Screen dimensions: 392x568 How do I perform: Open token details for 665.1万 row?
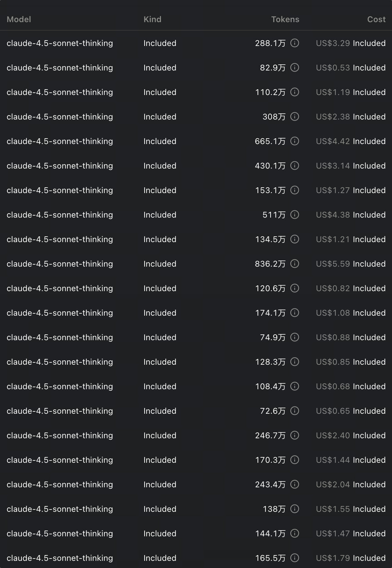(x=295, y=141)
